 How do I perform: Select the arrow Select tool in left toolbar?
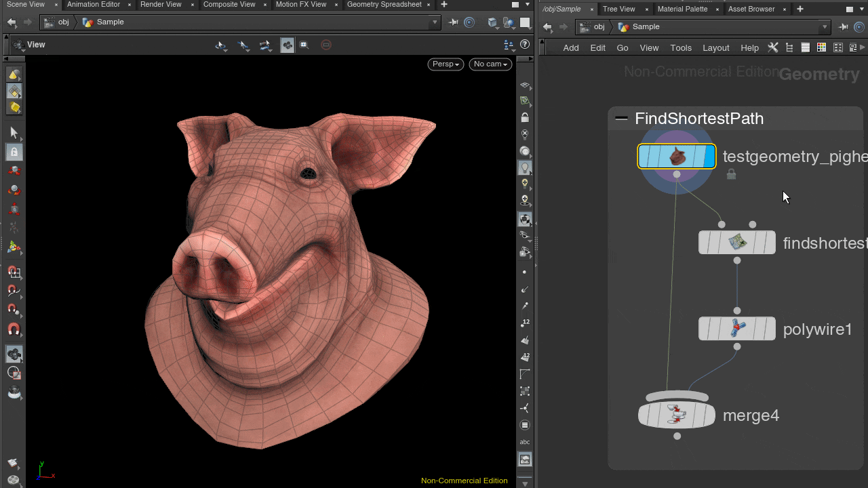[14, 133]
